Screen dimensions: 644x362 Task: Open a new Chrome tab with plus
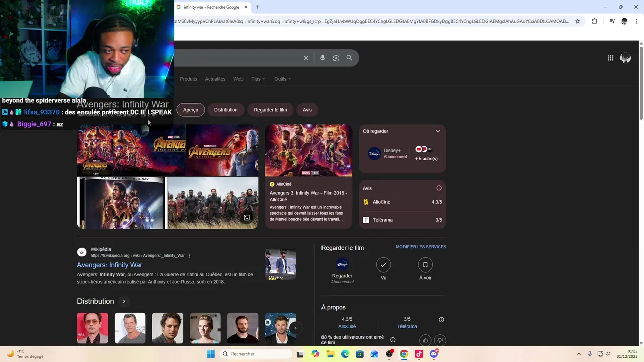pyautogui.click(x=258, y=7)
